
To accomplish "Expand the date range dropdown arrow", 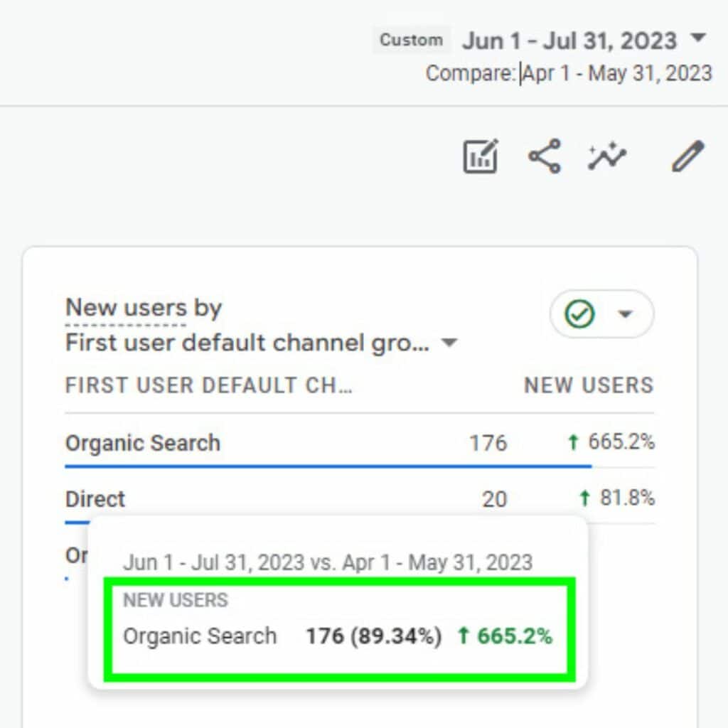I will click(698, 38).
